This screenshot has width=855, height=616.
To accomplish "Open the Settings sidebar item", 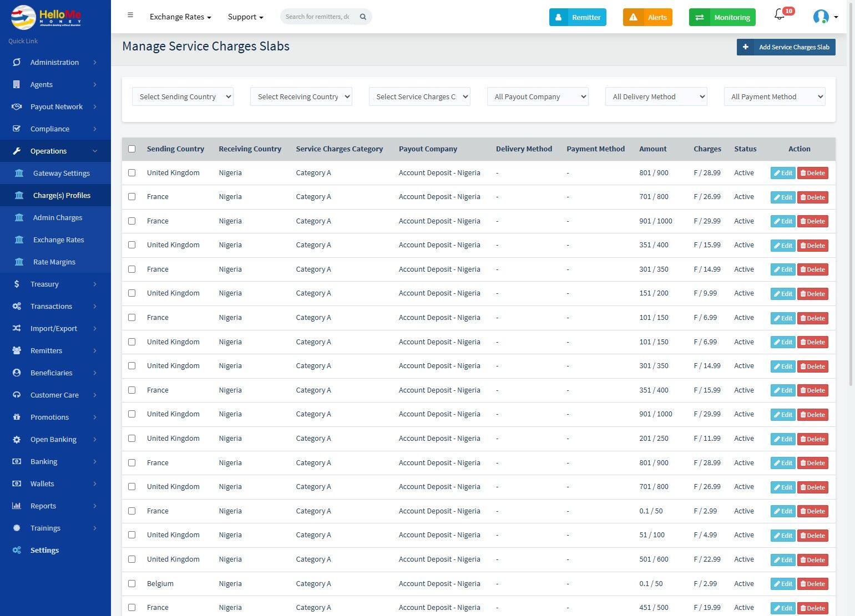I will pos(55,550).
